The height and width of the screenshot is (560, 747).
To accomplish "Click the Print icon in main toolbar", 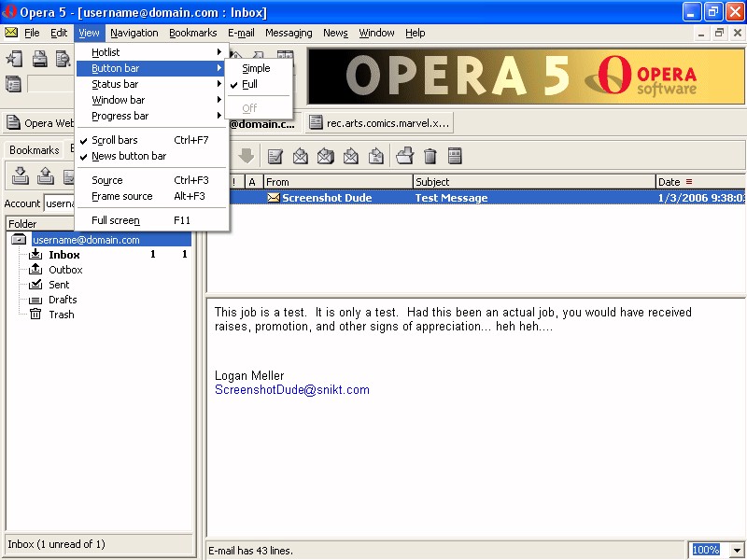I will 39,59.
